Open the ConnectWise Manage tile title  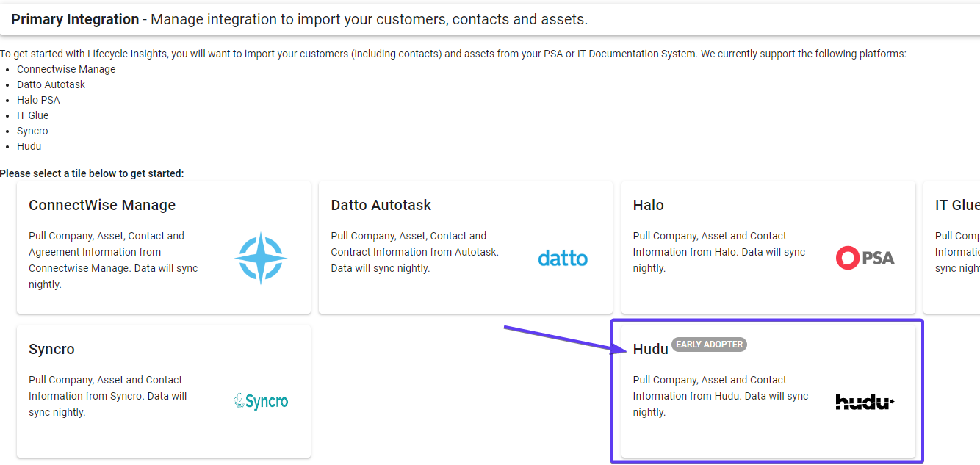tap(102, 206)
